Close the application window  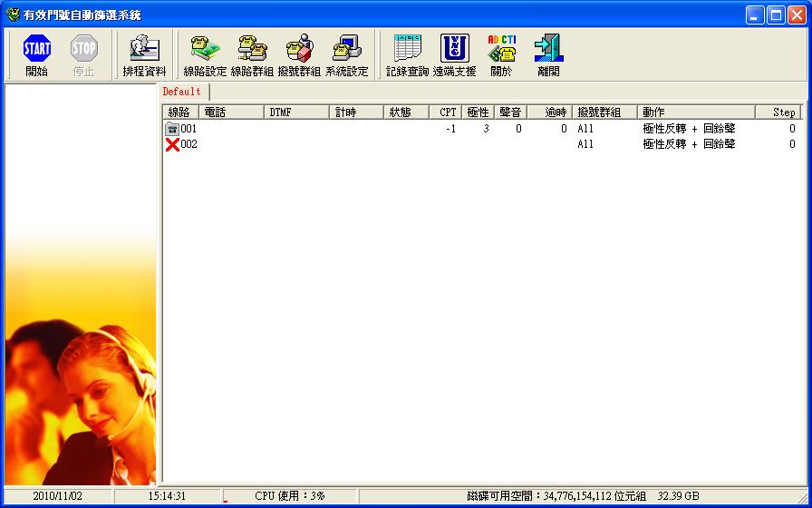[797, 15]
